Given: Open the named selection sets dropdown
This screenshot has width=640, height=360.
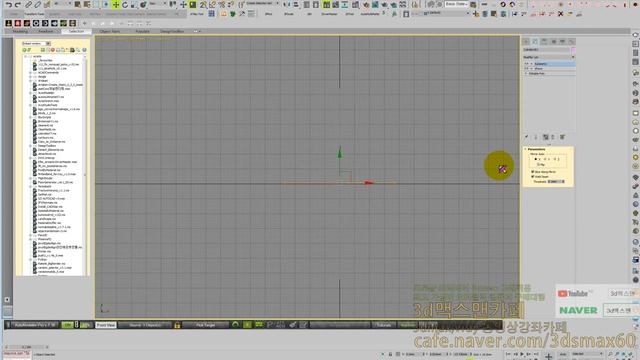Looking at the screenshot, I should click(x=261, y=4).
